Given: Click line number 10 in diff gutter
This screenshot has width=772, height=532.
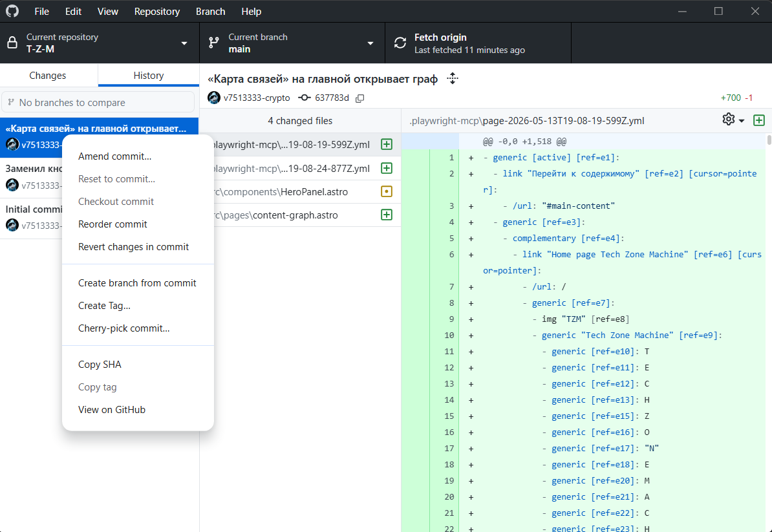Looking at the screenshot, I should click(449, 335).
